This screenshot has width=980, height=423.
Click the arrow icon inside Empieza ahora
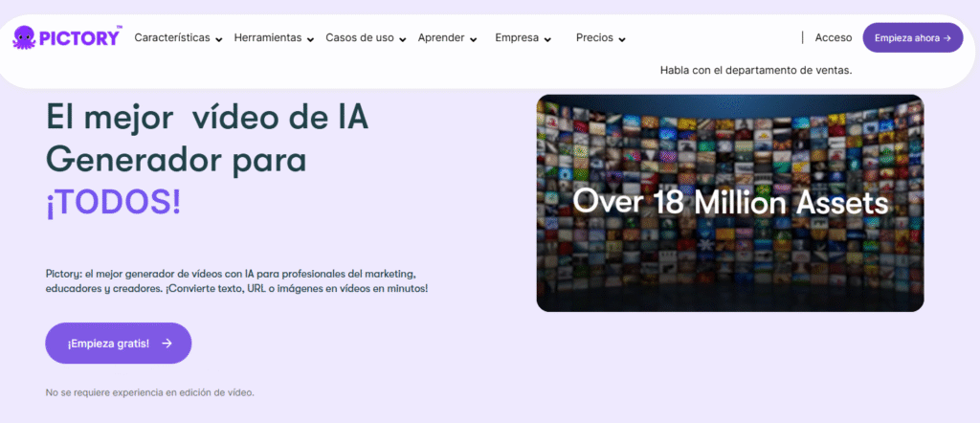(947, 38)
